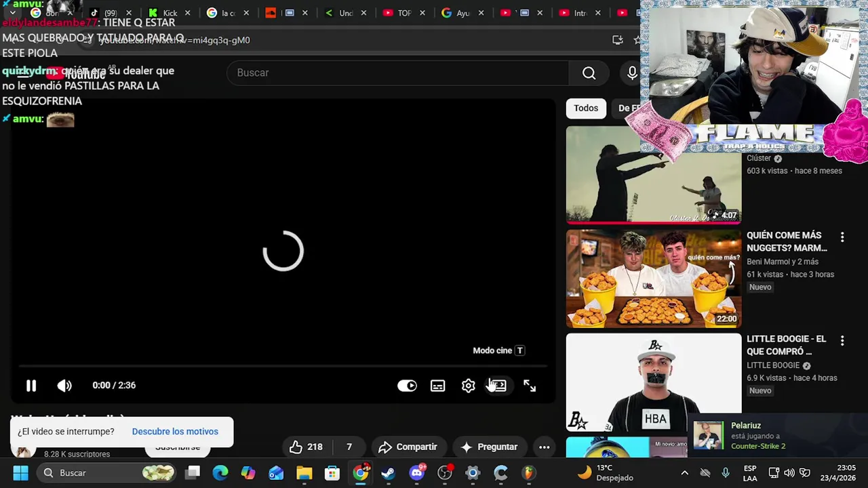Viewport: 868px width, 488px height.
Task: Open the Beni Marmol y 2 más channel
Action: pos(783,262)
